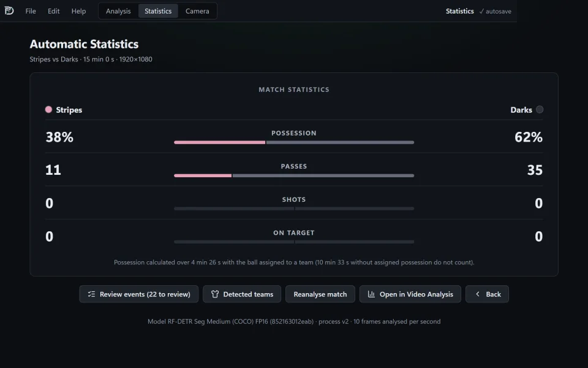Screen dimensions: 588x368
Task: Go Back
Action: [x=487, y=294]
